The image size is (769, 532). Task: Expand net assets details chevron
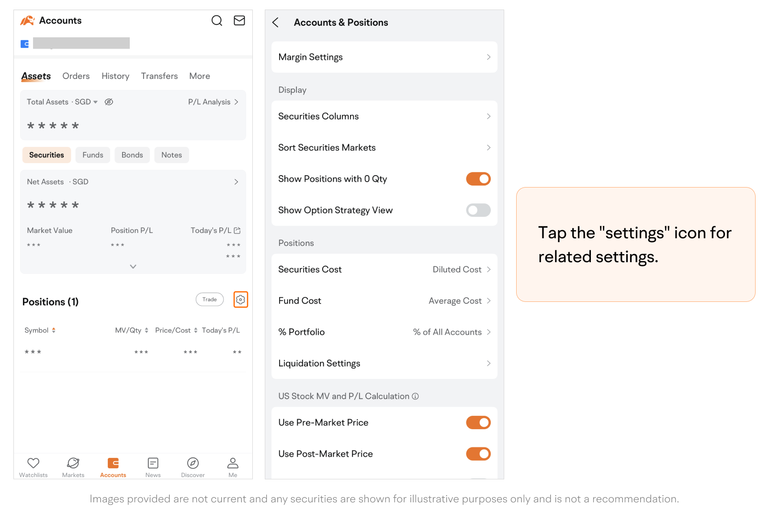click(x=133, y=266)
